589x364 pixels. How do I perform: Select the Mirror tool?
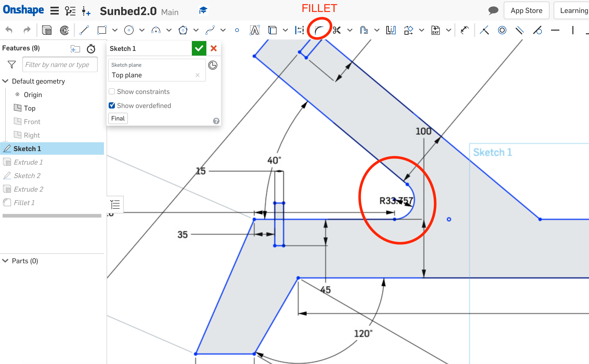(391, 30)
